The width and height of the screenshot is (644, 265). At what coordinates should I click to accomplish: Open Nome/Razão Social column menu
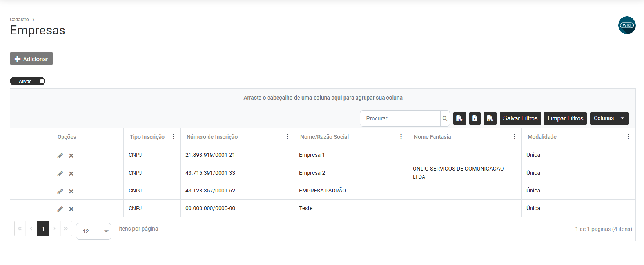point(401,136)
